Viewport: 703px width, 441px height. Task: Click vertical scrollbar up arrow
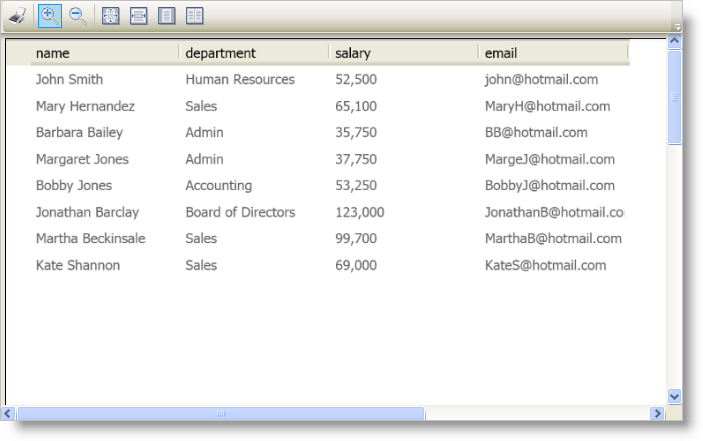point(674,41)
